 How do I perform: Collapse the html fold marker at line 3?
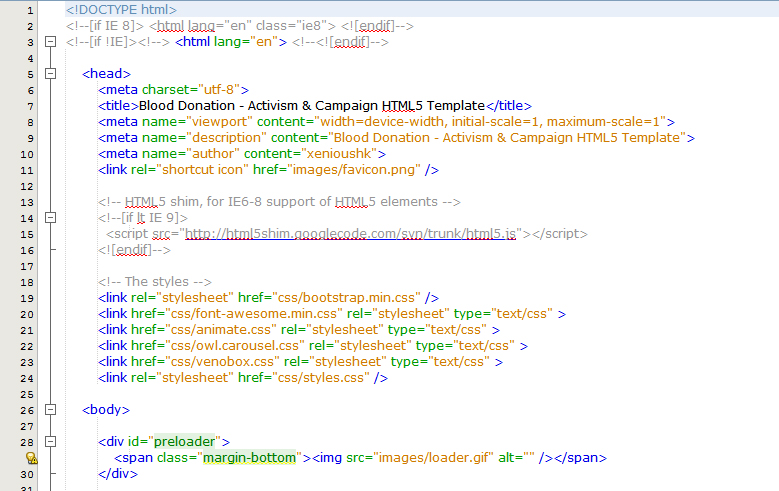pyautogui.click(x=50, y=42)
